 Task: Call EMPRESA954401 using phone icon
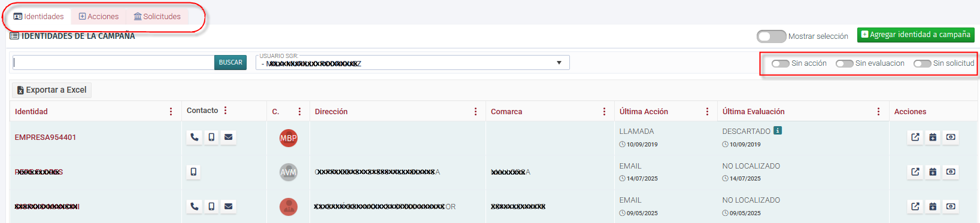[x=195, y=137]
